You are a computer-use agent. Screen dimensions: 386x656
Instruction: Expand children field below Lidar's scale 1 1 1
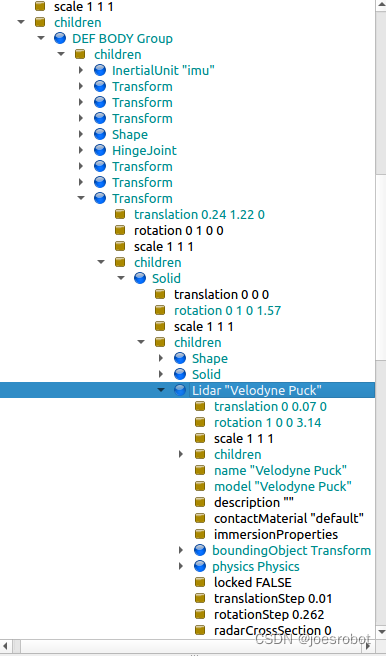[x=181, y=454]
